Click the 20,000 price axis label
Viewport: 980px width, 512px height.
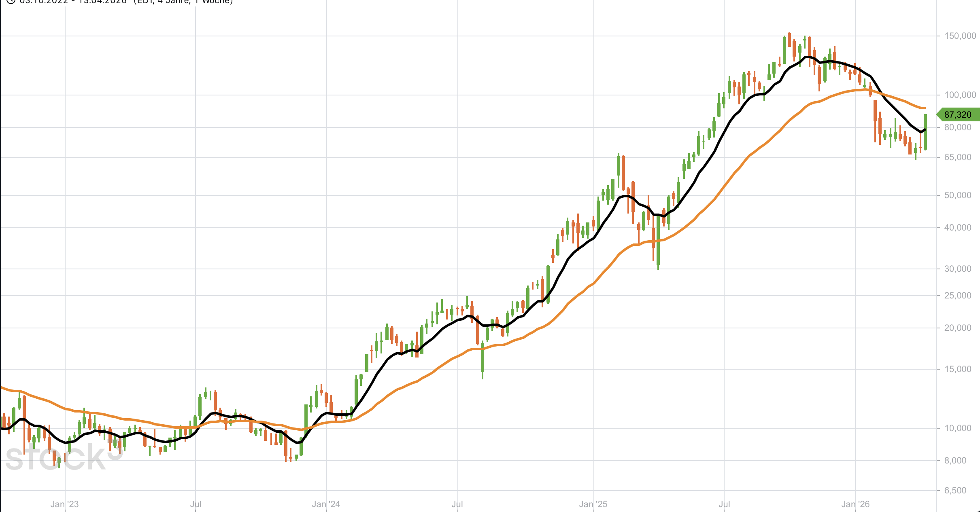957,328
